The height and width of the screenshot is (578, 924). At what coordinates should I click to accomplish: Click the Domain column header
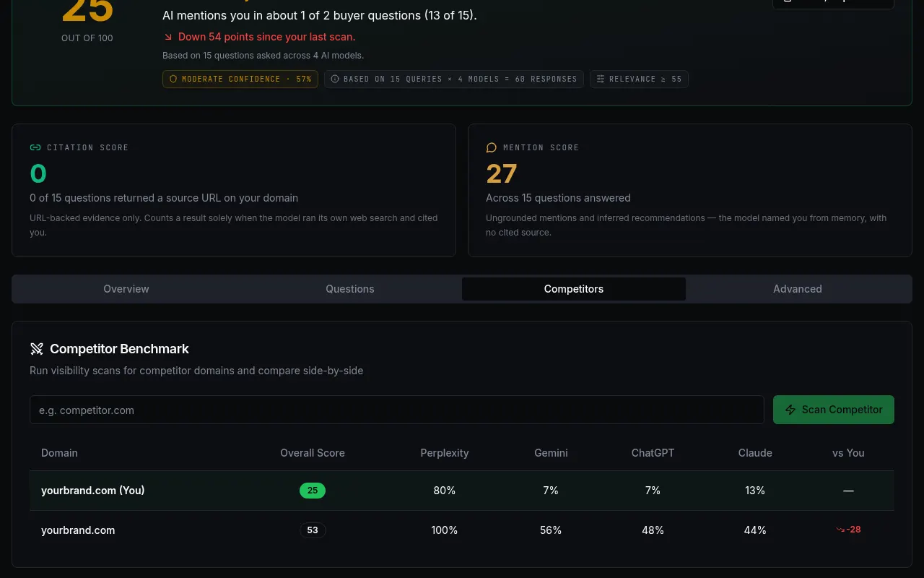pyautogui.click(x=59, y=453)
